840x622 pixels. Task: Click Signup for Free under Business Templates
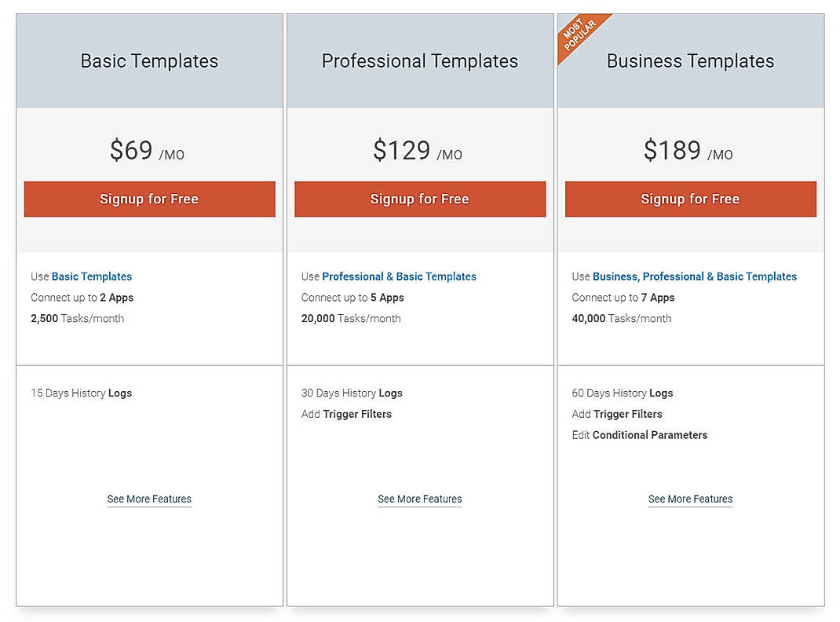point(690,199)
